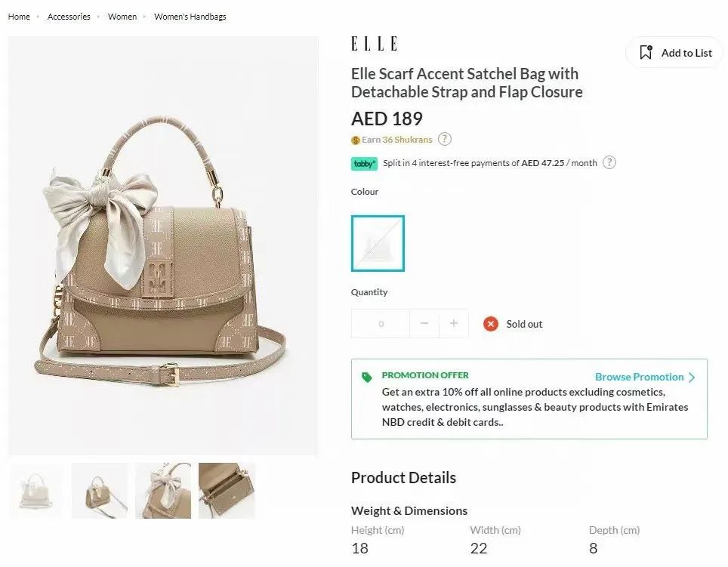Image resolution: width=728 pixels, height=567 pixels.
Task: Open Shukrans earnings help question mark
Action: tap(444, 139)
